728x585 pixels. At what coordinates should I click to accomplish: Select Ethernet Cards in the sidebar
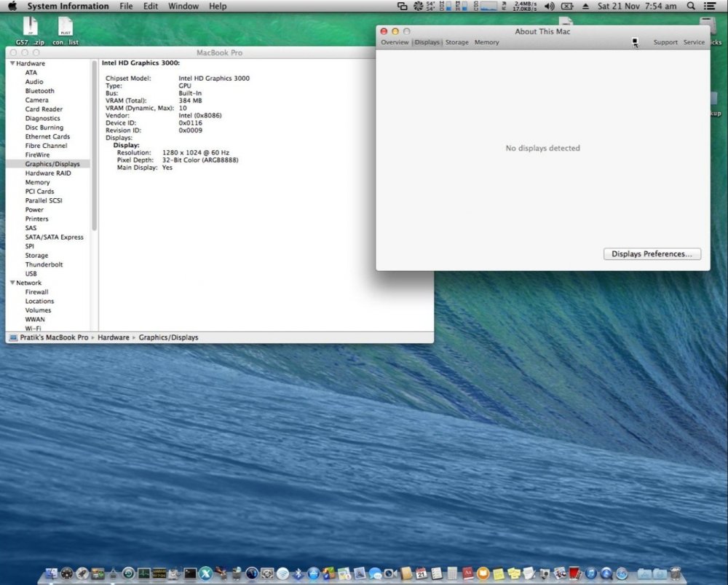47,137
